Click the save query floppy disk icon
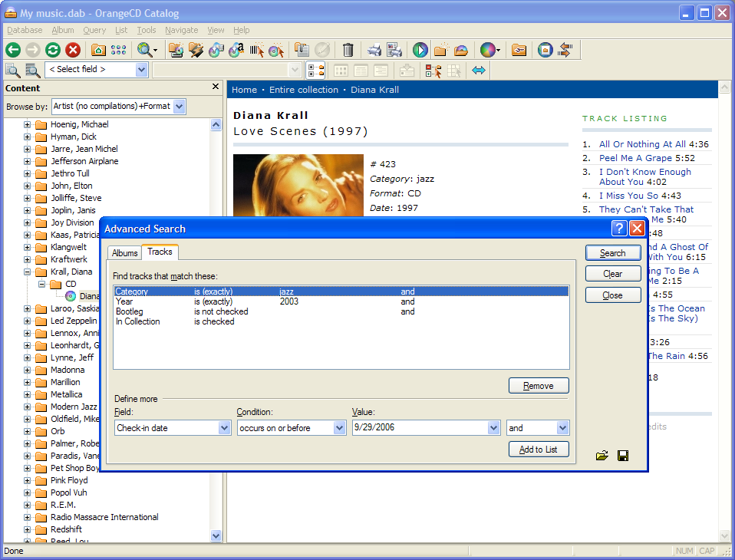This screenshot has height=560, width=735. pos(623,456)
